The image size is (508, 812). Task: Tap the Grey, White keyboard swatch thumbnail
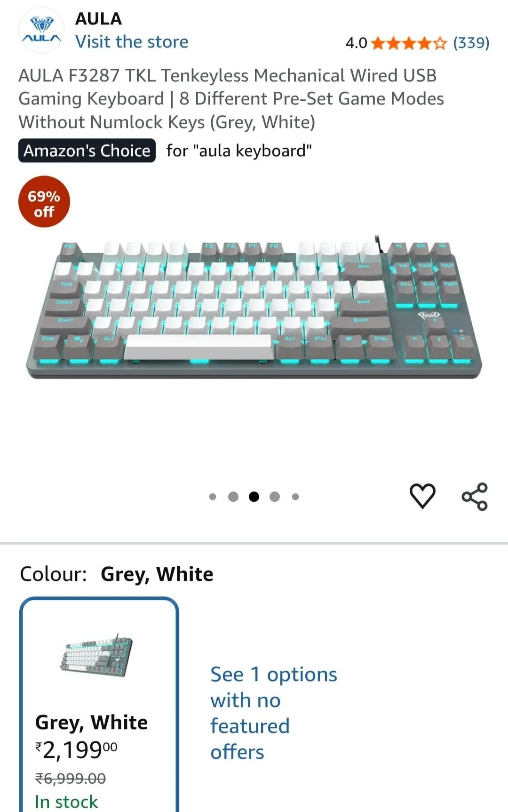tap(96, 655)
